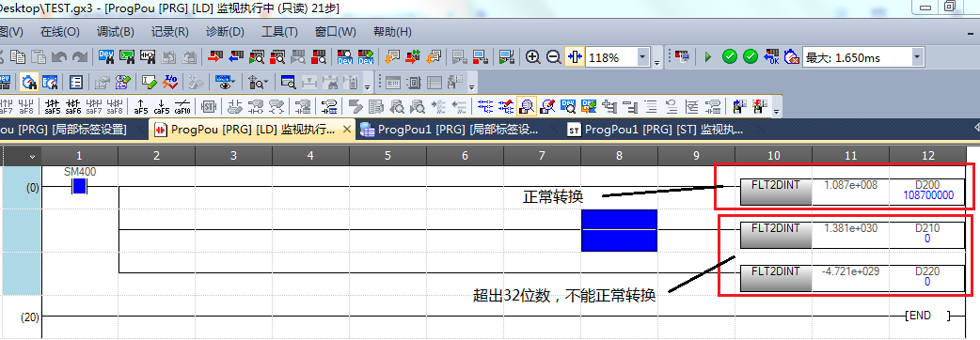Screen dimensions: 980x340
Task: Click the ST inline structured text icon
Action: 208,107
